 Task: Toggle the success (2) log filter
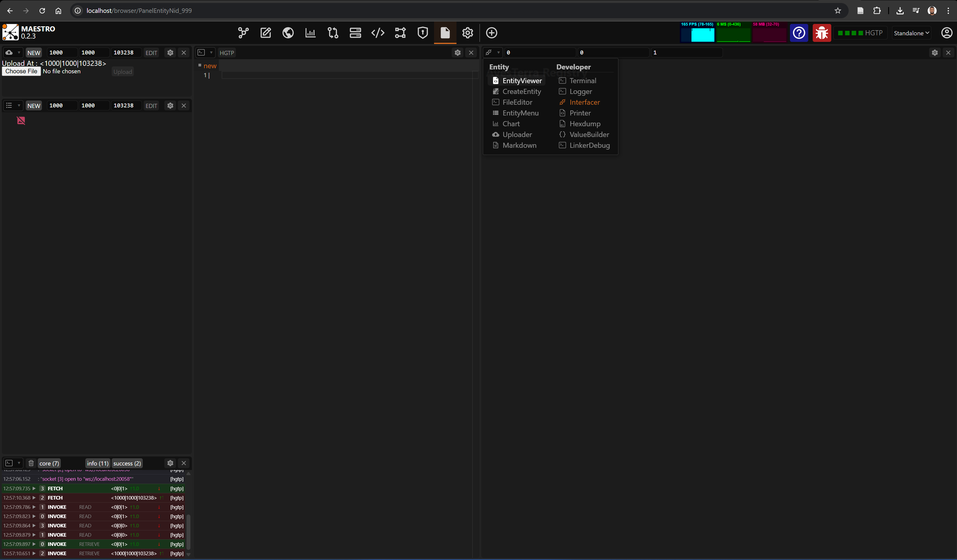127,463
